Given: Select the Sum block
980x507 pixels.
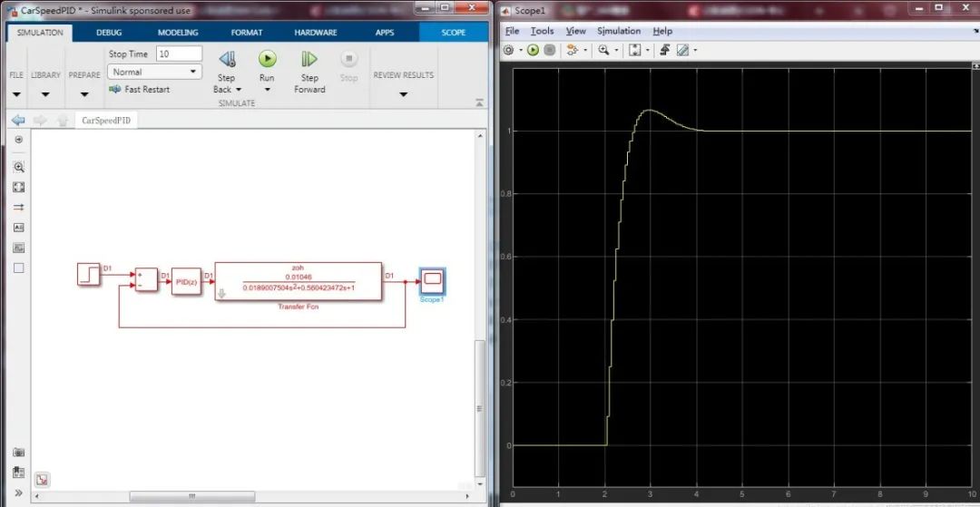Looking at the screenshot, I should pyautogui.click(x=146, y=279).
